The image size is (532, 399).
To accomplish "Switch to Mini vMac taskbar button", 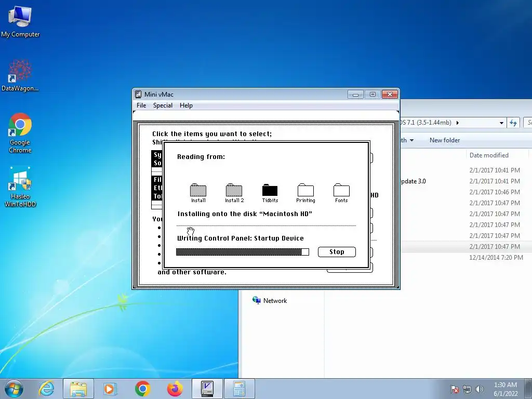I will click(x=207, y=389).
